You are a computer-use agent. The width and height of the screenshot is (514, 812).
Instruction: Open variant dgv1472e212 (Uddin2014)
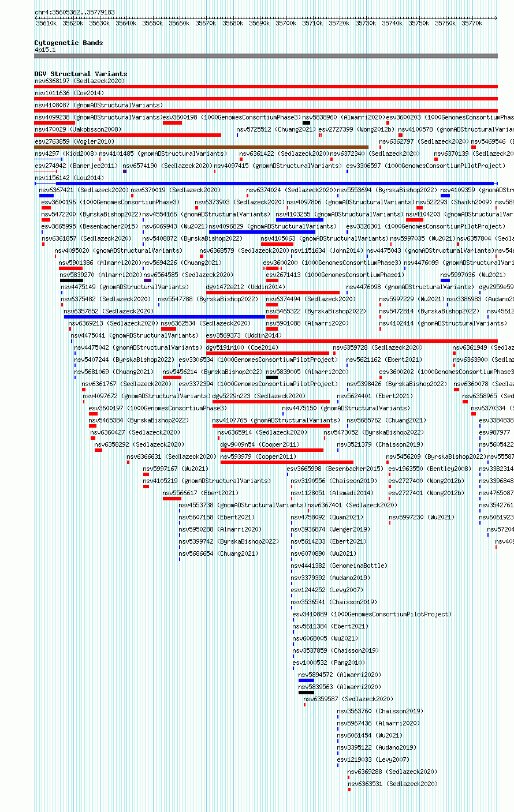click(x=245, y=287)
